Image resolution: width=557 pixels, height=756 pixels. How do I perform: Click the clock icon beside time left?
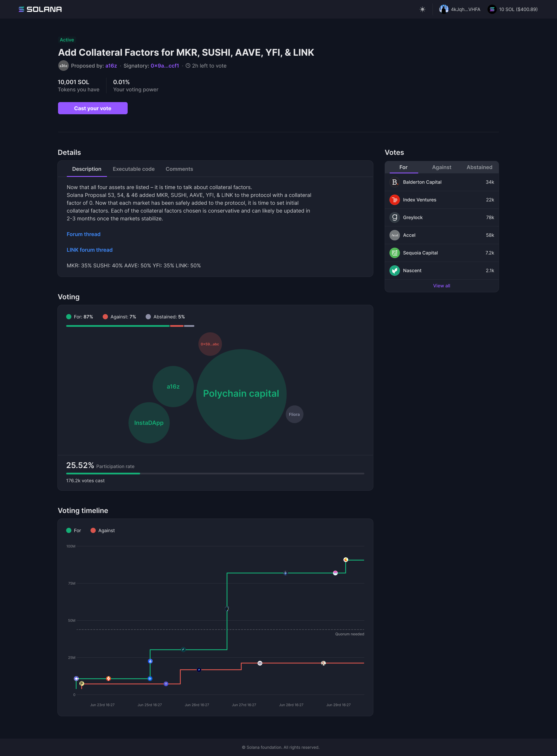point(188,66)
